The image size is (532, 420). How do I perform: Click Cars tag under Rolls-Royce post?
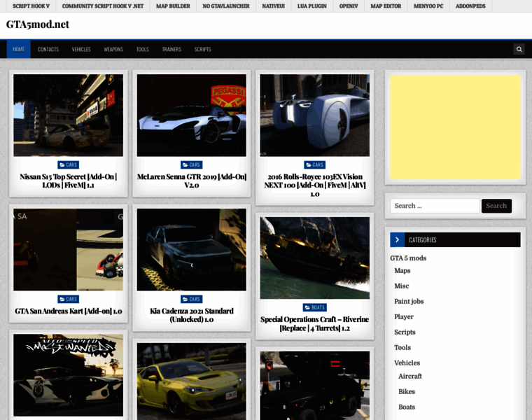[314, 165]
